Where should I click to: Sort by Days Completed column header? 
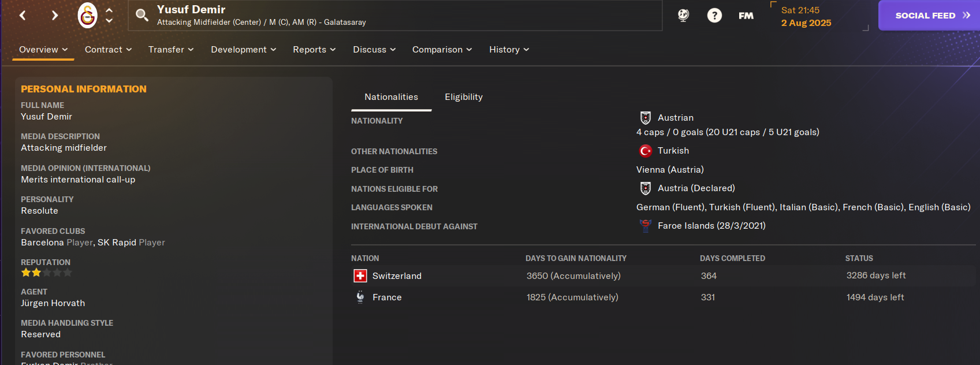[x=732, y=258]
